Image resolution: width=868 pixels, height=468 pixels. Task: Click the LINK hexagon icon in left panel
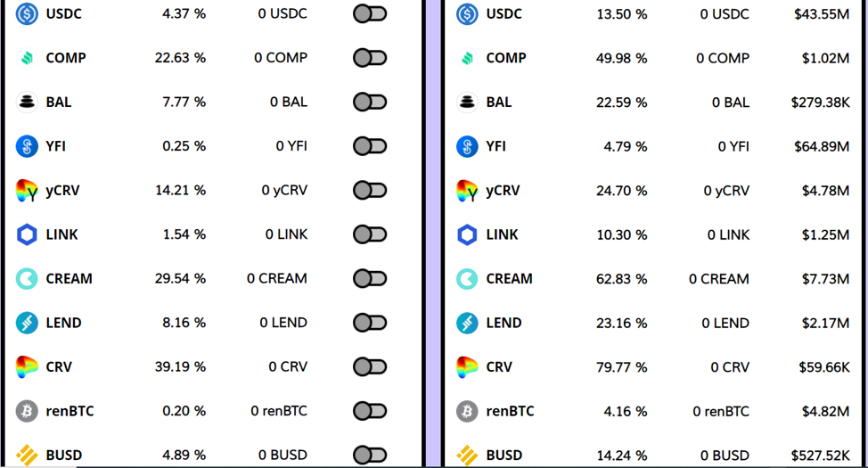point(28,234)
